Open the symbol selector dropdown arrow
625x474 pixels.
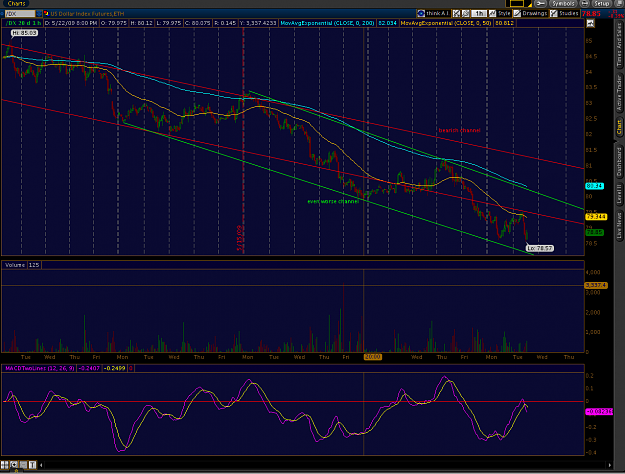click(39, 14)
